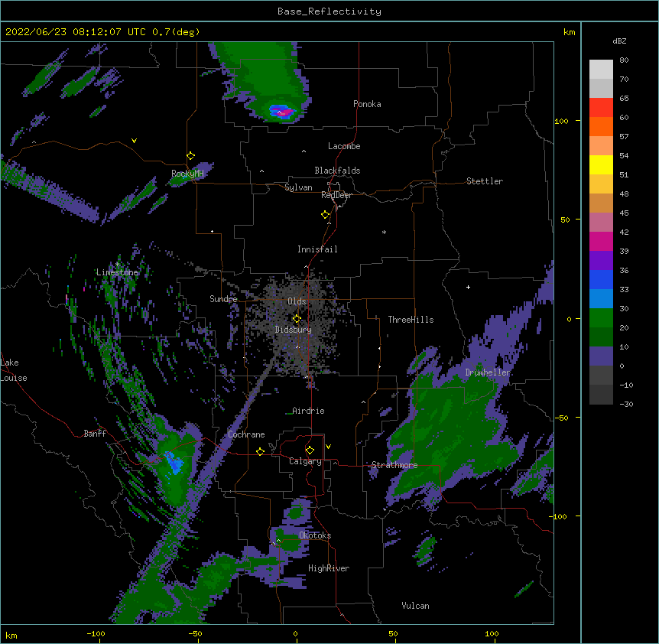Click the ThreeHills label
The height and width of the screenshot is (644, 659).
pos(411,320)
